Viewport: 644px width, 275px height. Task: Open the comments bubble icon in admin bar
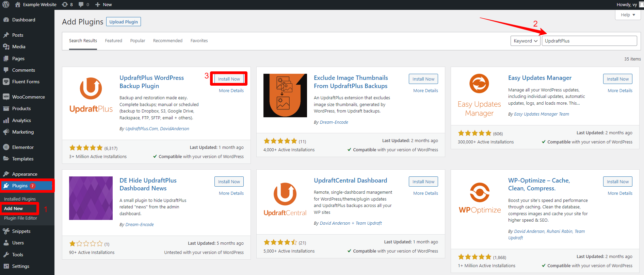[x=81, y=4]
